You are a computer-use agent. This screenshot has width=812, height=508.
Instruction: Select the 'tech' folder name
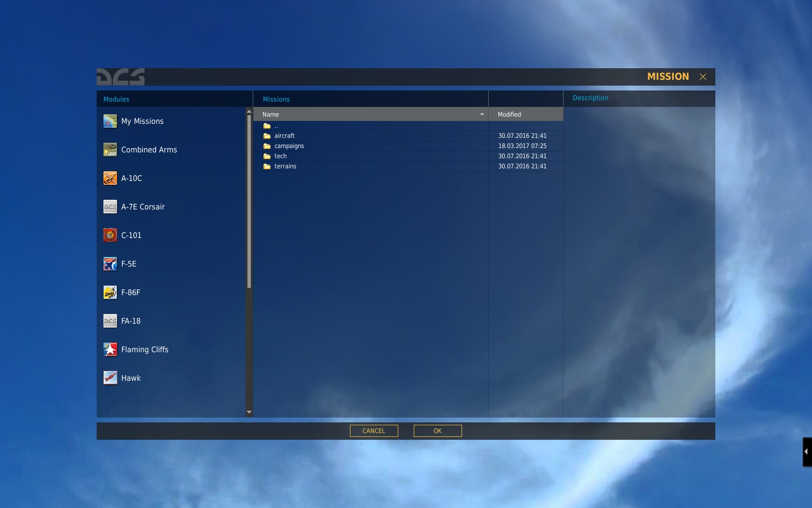click(x=280, y=156)
